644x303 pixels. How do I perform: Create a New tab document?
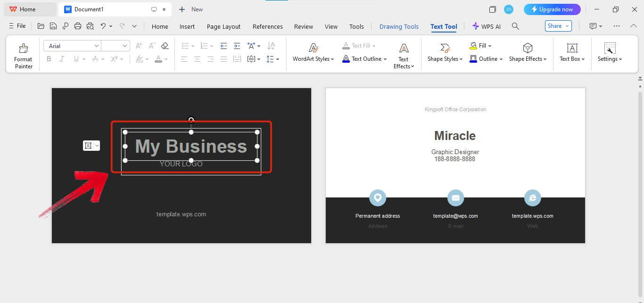191,9
